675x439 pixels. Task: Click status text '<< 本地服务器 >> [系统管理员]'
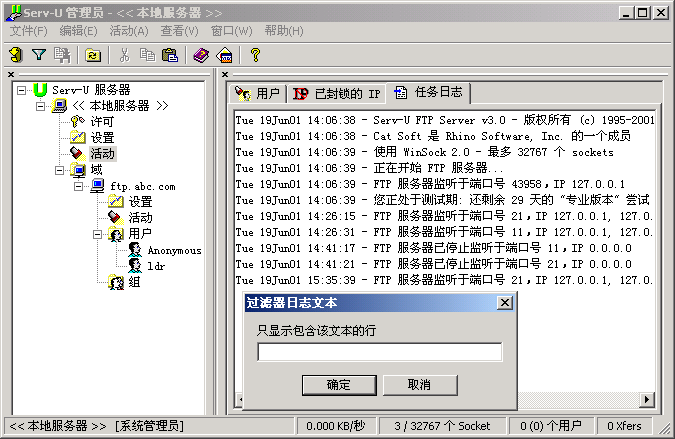click(x=96, y=426)
